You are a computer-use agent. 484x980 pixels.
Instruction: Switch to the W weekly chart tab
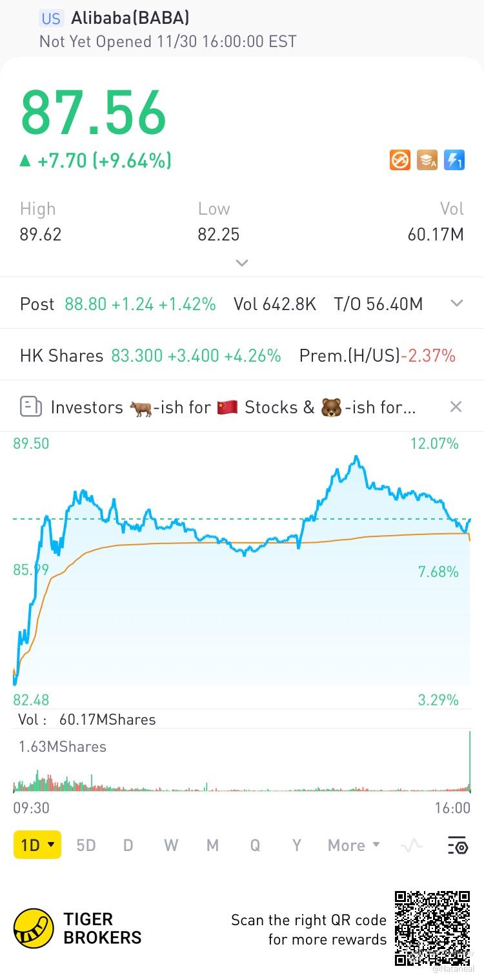click(x=170, y=845)
